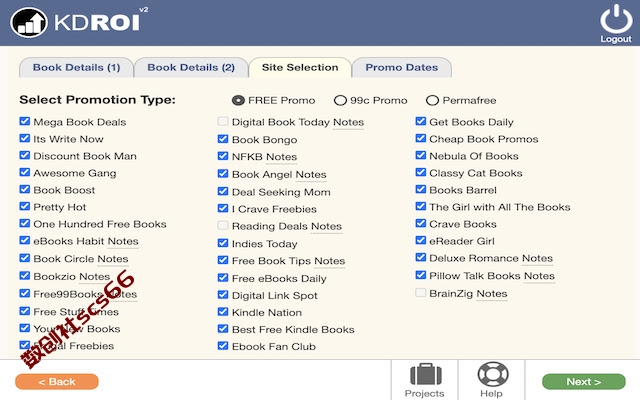Viewport: 640px width, 400px height.
Task: Toggle NFKB checkbox
Action: pyautogui.click(x=223, y=156)
